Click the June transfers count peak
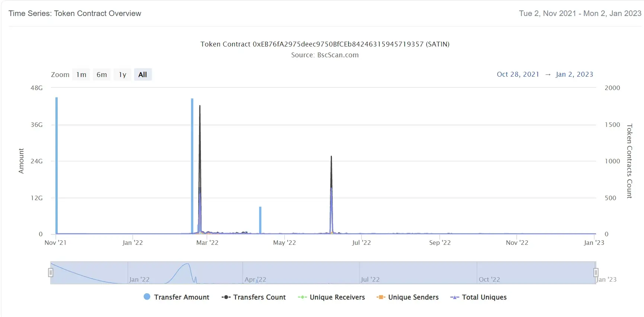 coord(331,157)
